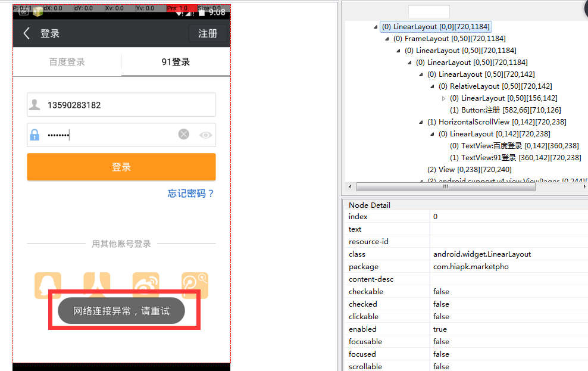This screenshot has height=371, width=588.
Task: Clear the password with the round X icon
Action: [x=184, y=134]
